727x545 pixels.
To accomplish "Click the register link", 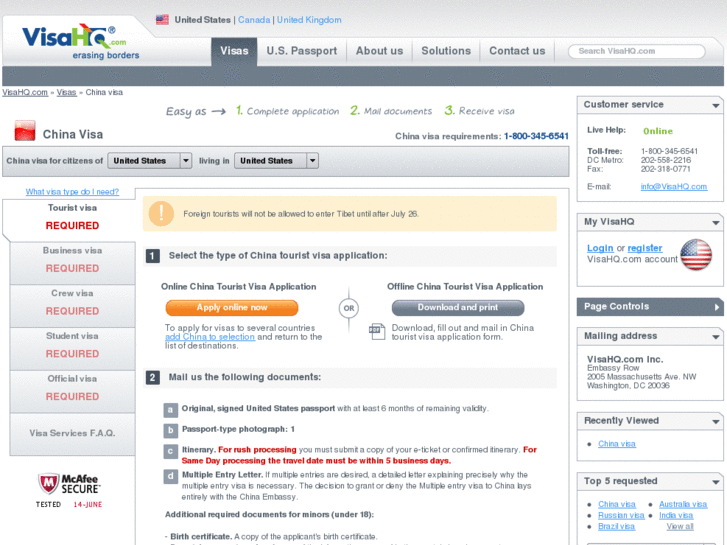I will click(645, 248).
